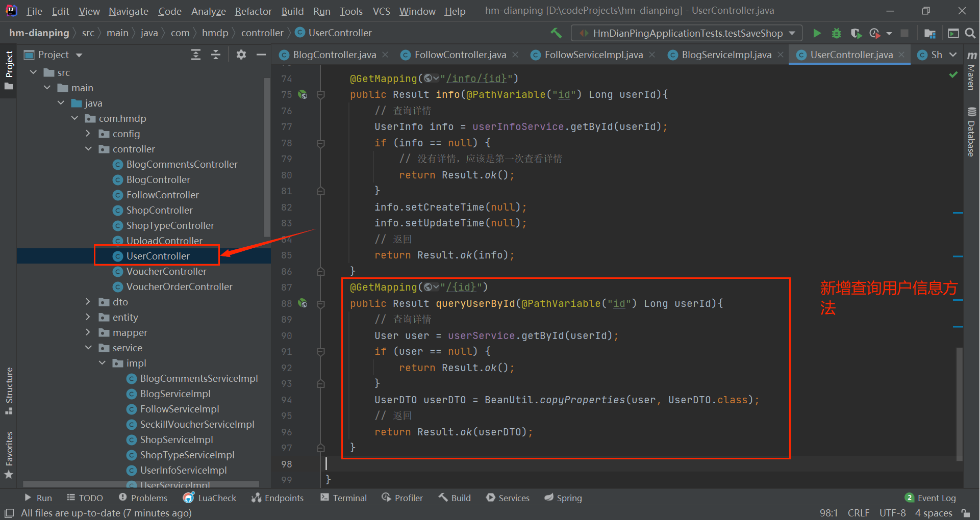Open the Spring tool window
This screenshot has width=980, height=520.
pyautogui.click(x=563, y=498)
